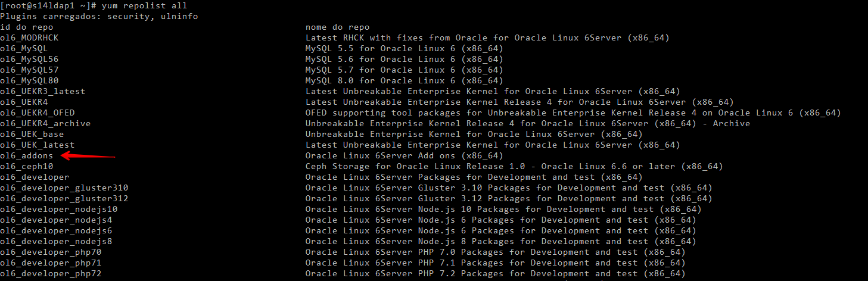Click the "Plugins carregados: security, ulninfo" line
Viewport: 868px width, 281px height.
point(99,17)
